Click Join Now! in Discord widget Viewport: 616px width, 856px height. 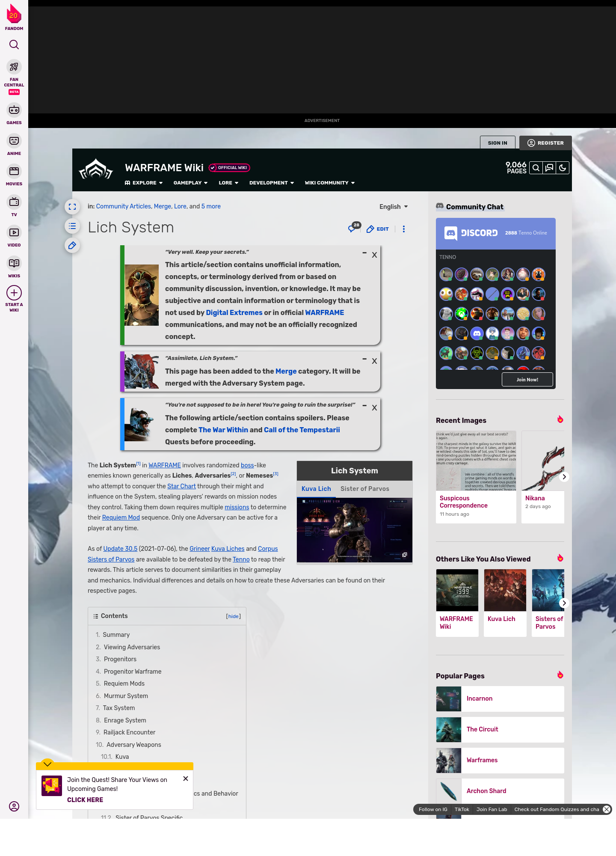527,380
